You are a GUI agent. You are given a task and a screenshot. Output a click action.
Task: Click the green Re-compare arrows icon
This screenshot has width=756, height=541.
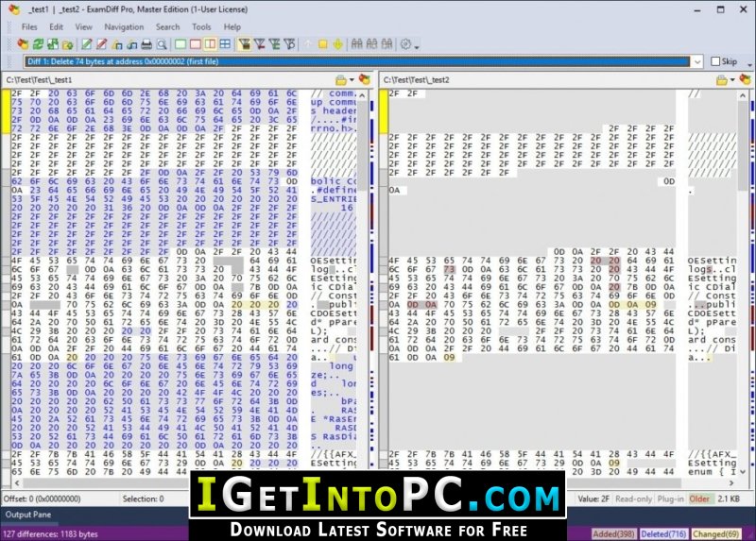pos(38,44)
